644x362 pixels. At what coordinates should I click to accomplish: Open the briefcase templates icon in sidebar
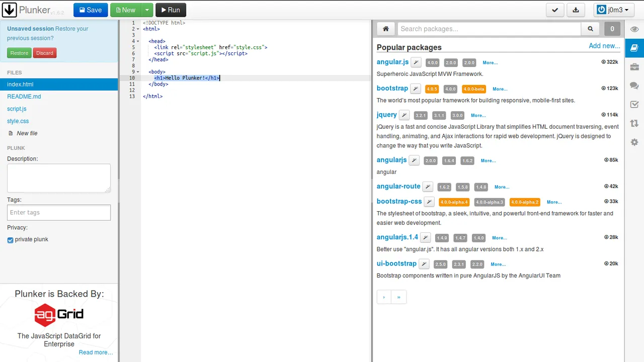(634, 67)
